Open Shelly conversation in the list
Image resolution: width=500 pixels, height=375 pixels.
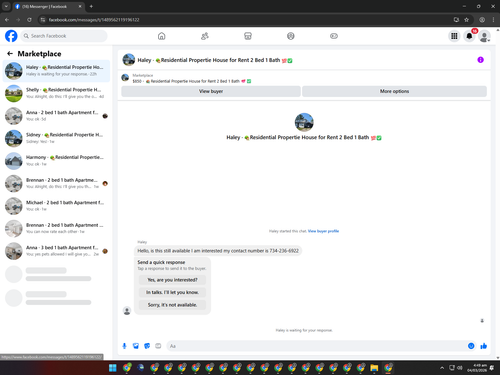click(x=56, y=93)
